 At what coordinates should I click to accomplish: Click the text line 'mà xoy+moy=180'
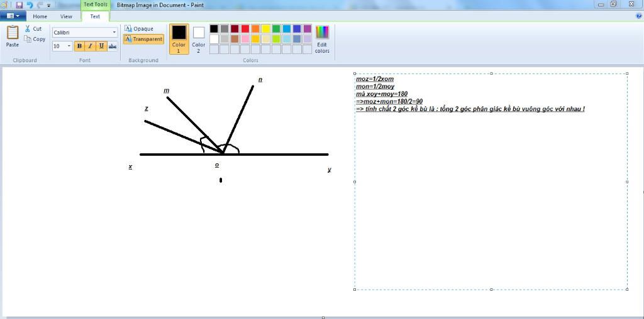(382, 94)
